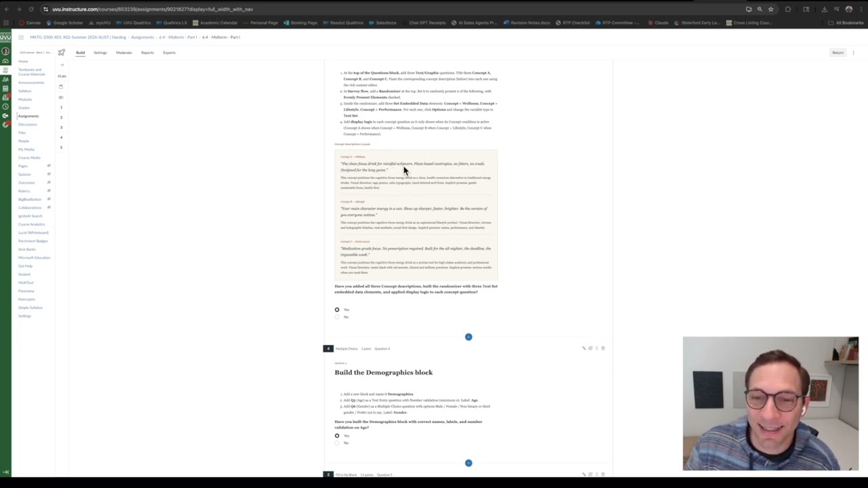Open Assignments in course navigation

click(28, 116)
